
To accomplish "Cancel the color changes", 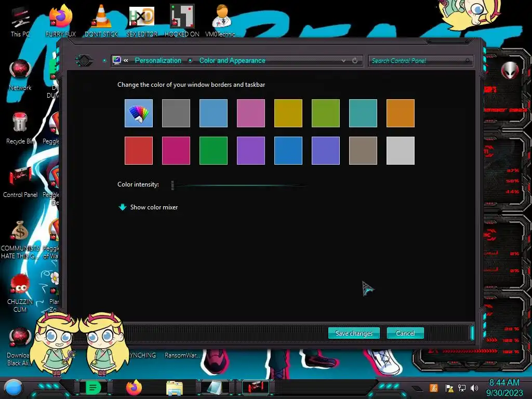I will [405, 333].
